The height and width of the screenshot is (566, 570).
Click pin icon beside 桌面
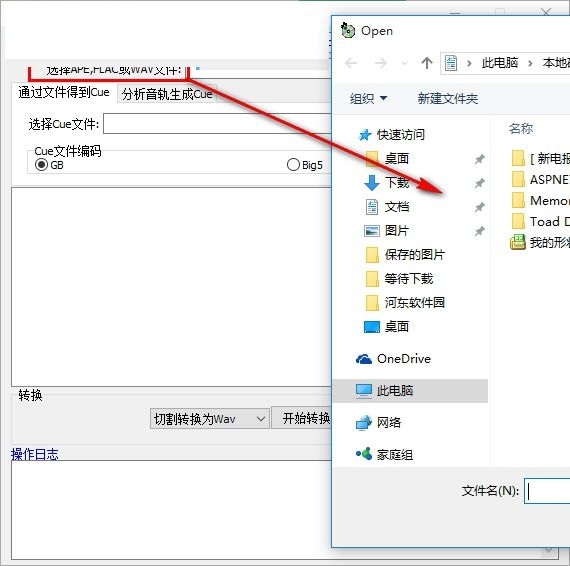pos(479,159)
